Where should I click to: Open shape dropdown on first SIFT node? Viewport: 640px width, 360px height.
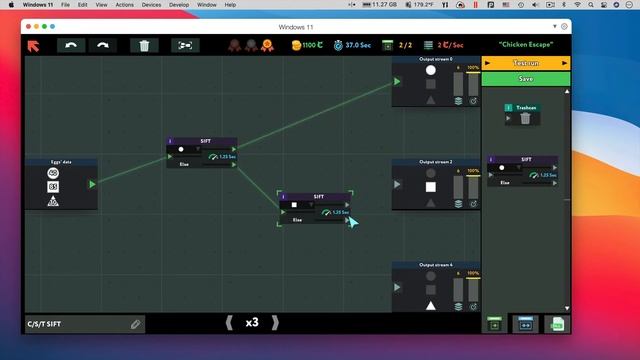198,149
